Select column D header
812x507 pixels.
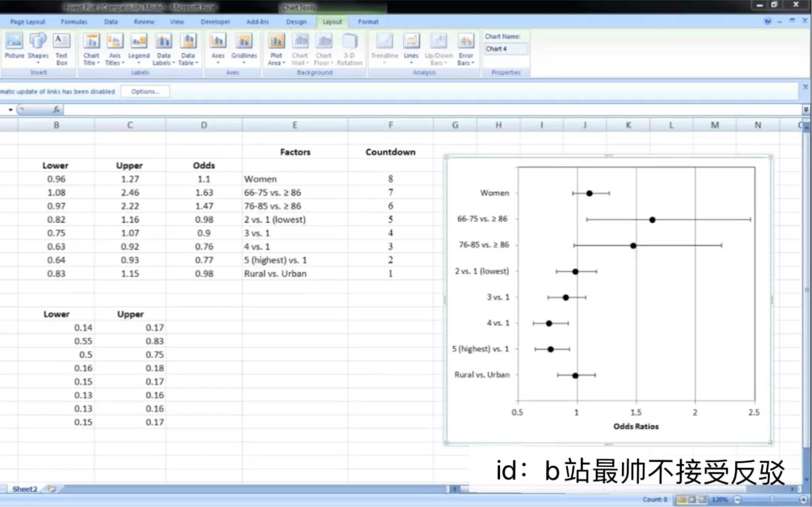coord(204,125)
